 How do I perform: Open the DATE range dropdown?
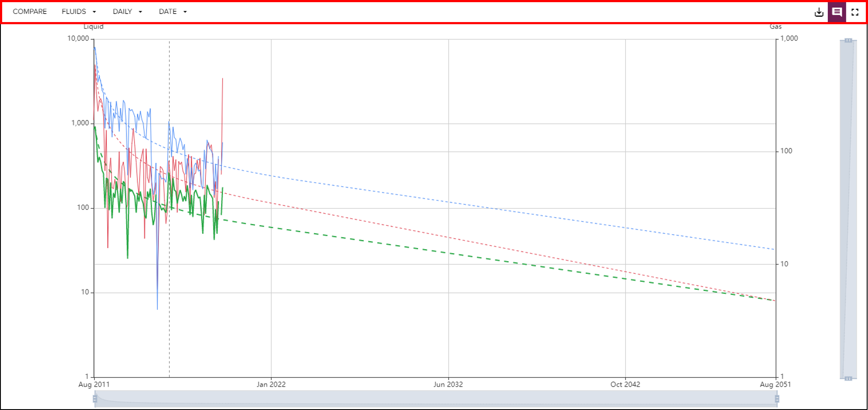(172, 12)
